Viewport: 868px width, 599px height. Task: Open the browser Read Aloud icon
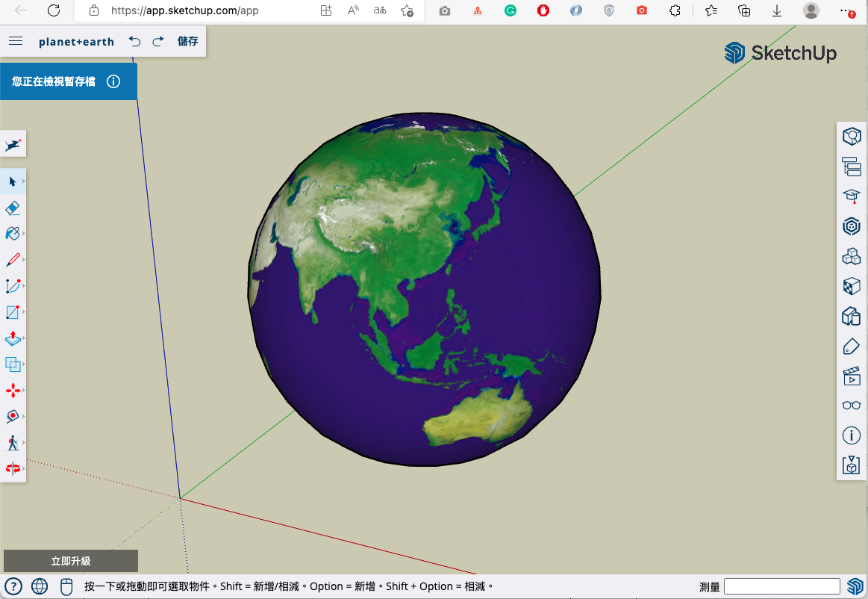pyautogui.click(x=353, y=10)
